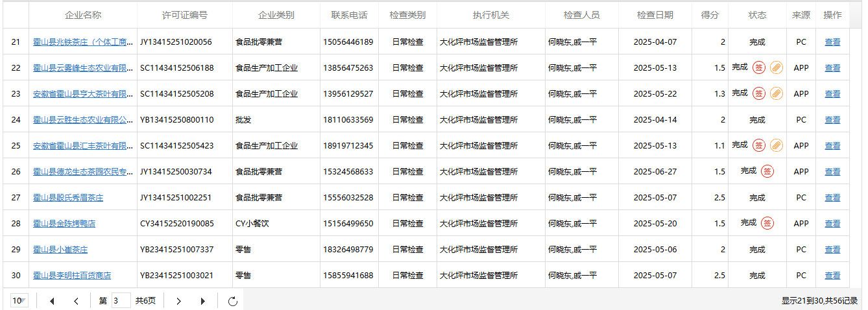The width and height of the screenshot is (868, 310).
Task: Click the paperclip attachment icon in row 25
Action: pyautogui.click(x=776, y=145)
